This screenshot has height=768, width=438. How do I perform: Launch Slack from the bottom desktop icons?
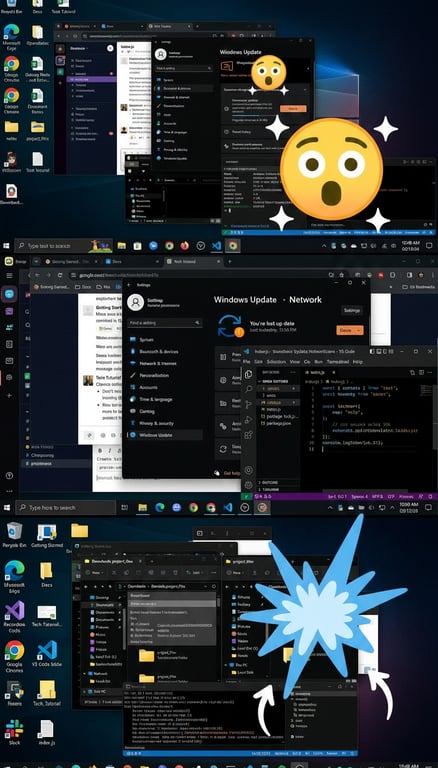(x=14, y=729)
